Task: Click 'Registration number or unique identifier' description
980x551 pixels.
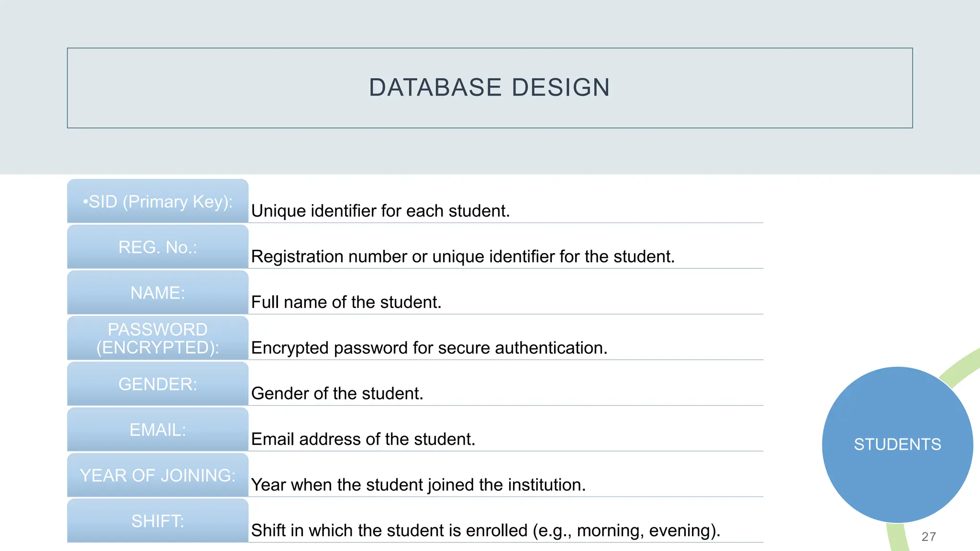Action: pos(463,257)
